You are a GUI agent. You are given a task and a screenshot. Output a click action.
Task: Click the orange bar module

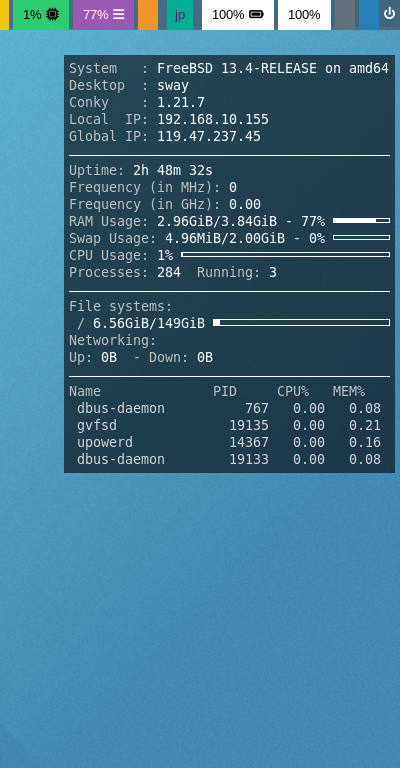(148, 15)
